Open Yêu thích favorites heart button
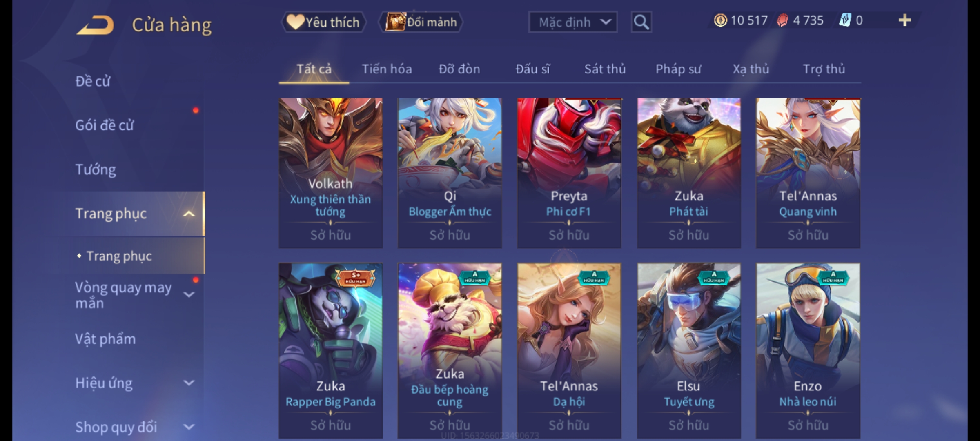980x441 pixels. point(323,22)
